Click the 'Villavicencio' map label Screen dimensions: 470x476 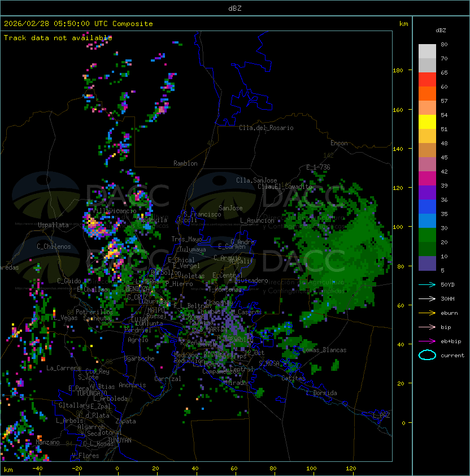coord(114,211)
